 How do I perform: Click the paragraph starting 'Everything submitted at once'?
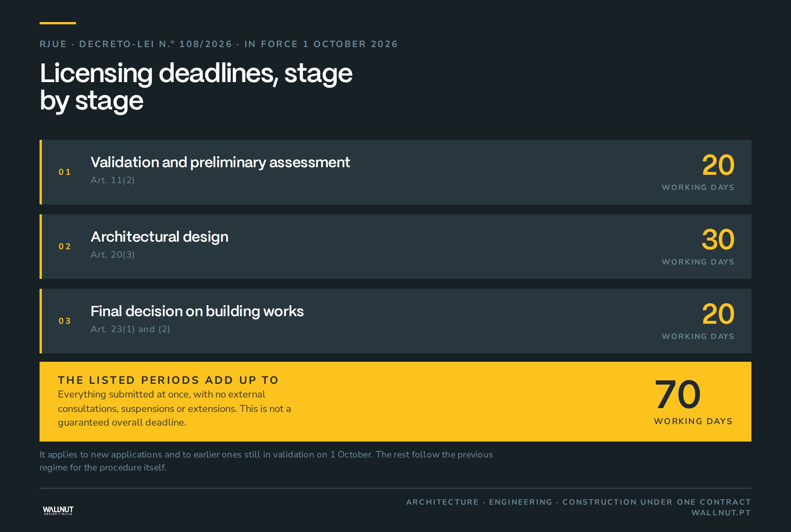point(174,408)
